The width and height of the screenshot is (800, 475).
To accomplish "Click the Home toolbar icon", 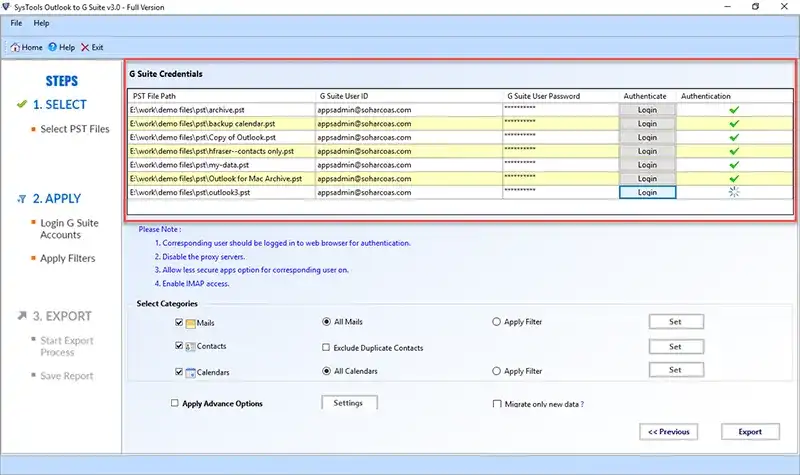I will 15,47.
